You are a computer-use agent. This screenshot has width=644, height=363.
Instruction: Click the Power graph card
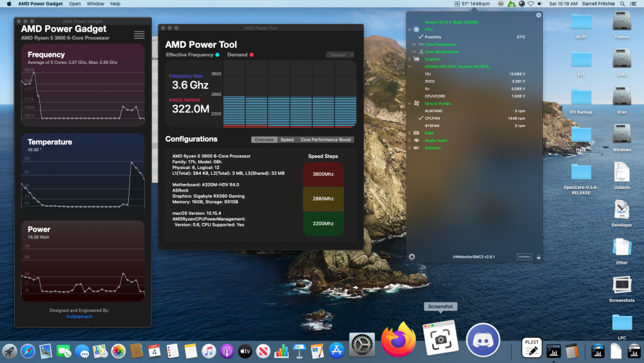[82, 261]
